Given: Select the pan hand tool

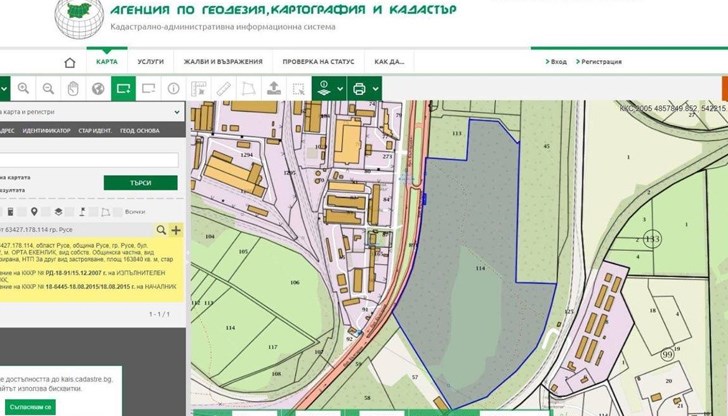Looking at the screenshot, I should pos(73,88).
